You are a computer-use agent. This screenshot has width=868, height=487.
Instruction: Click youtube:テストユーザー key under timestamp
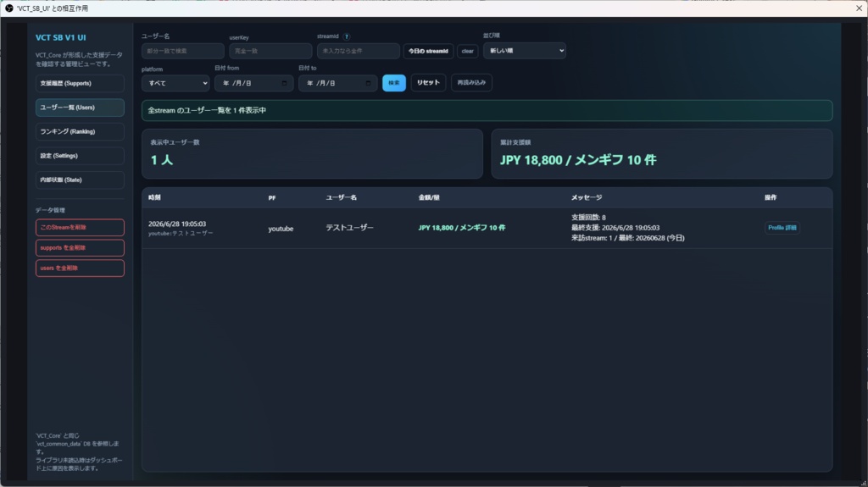[x=181, y=234]
